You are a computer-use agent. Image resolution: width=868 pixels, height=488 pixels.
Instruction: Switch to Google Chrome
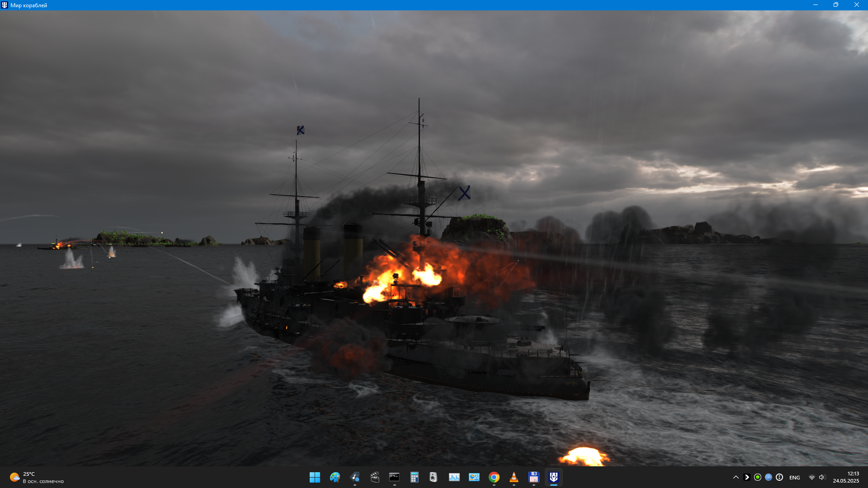[x=494, y=477]
